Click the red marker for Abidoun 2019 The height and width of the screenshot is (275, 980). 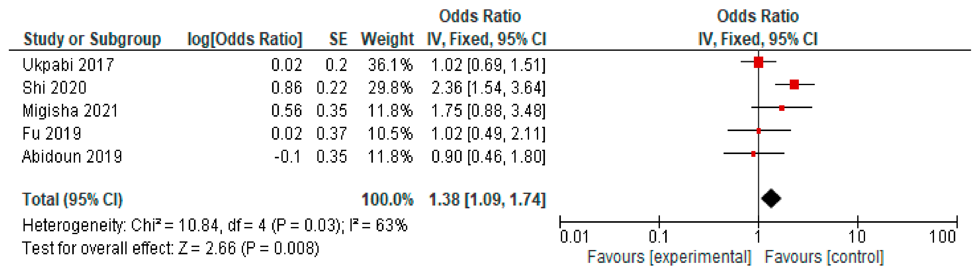click(753, 154)
